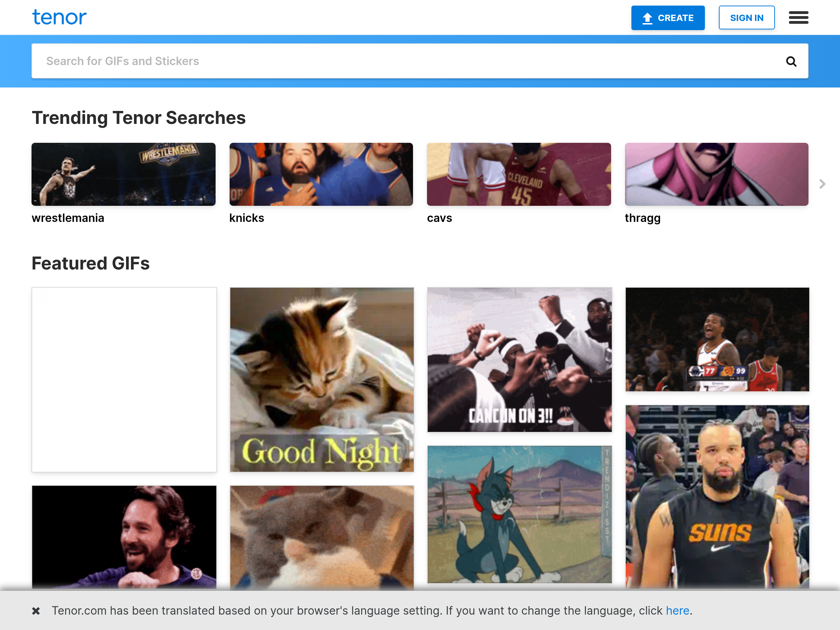Open the wrestlemania trending thumbnail
This screenshot has width=840, height=630.
click(x=124, y=174)
